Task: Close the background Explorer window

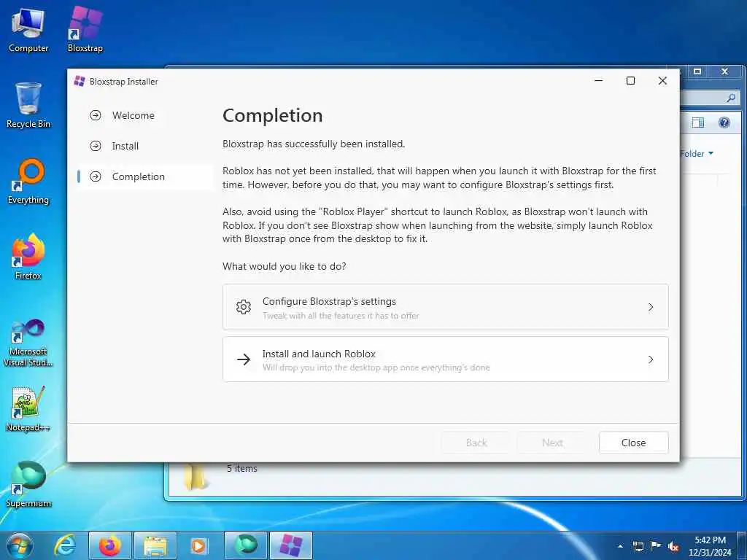Action: (x=725, y=71)
